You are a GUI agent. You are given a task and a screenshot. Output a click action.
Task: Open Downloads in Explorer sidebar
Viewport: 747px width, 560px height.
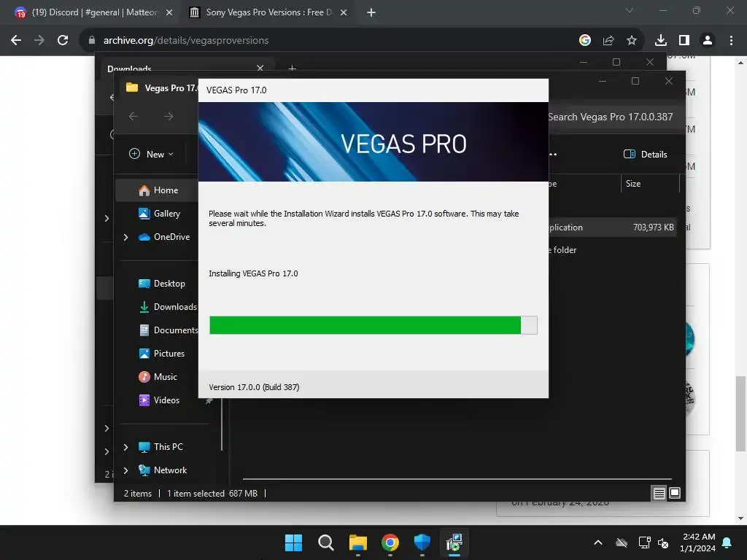click(167, 307)
